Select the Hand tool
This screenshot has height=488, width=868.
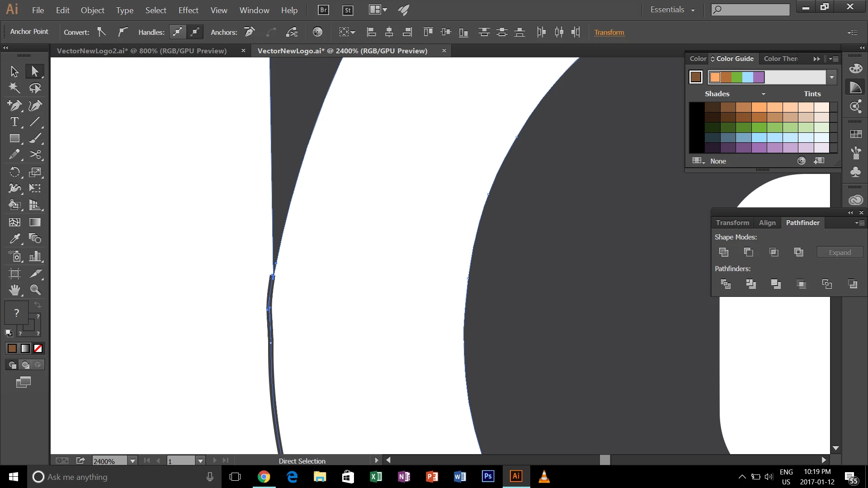pyautogui.click(x=14, y=290)
